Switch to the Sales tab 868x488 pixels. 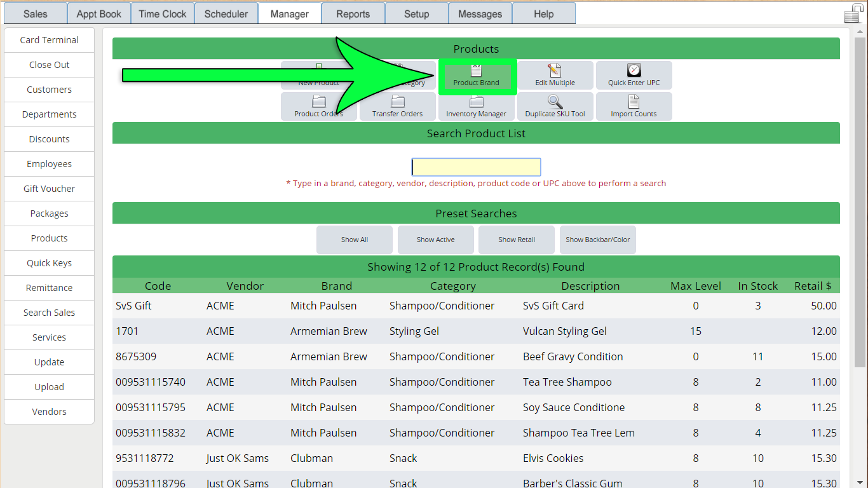[x=35, y=13]
